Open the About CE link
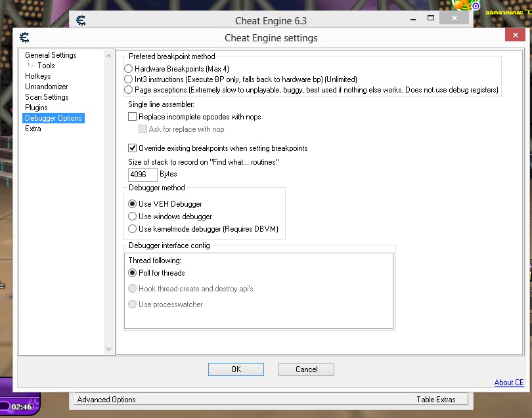Image resolution: width=532 pixels, height=418 pixels. (x=508, y=383)
